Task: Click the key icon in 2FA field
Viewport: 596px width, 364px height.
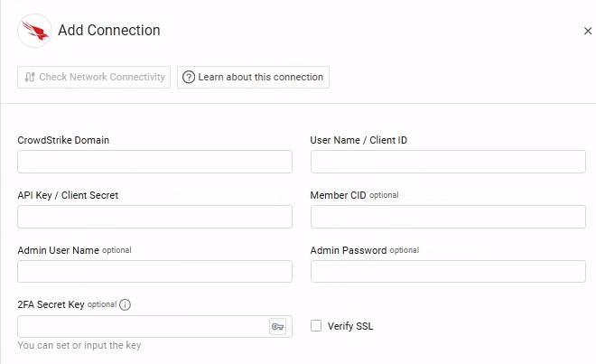Action: [x=277, y=326]
